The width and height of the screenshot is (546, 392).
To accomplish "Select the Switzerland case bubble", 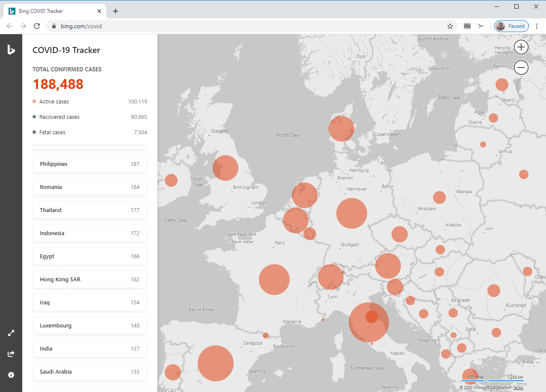I will [x=331, y=277].
